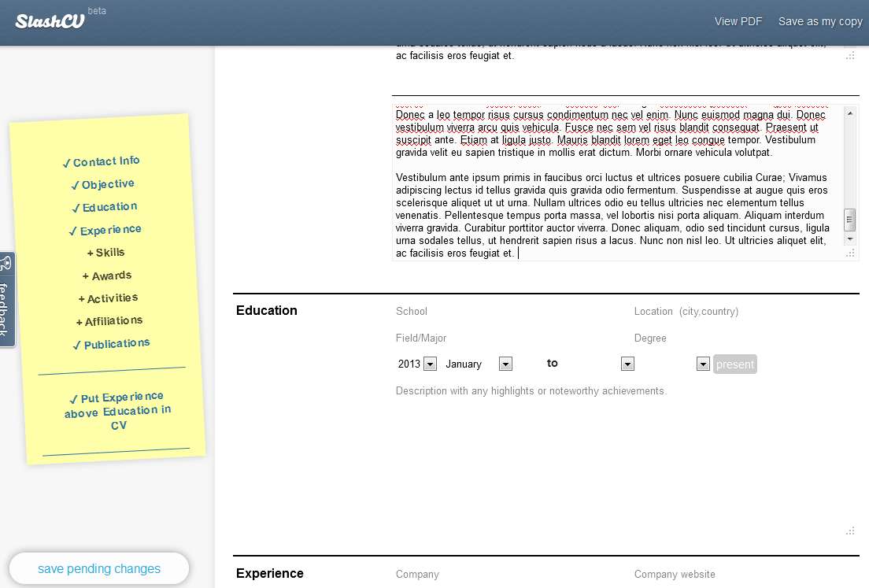Click the 'beta' label beside the logo
869x588 pixels.
tap(97, 10)
